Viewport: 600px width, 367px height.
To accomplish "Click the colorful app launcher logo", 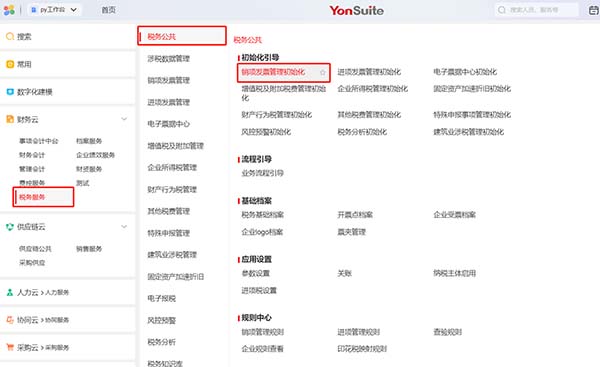I will click(9, 10).
